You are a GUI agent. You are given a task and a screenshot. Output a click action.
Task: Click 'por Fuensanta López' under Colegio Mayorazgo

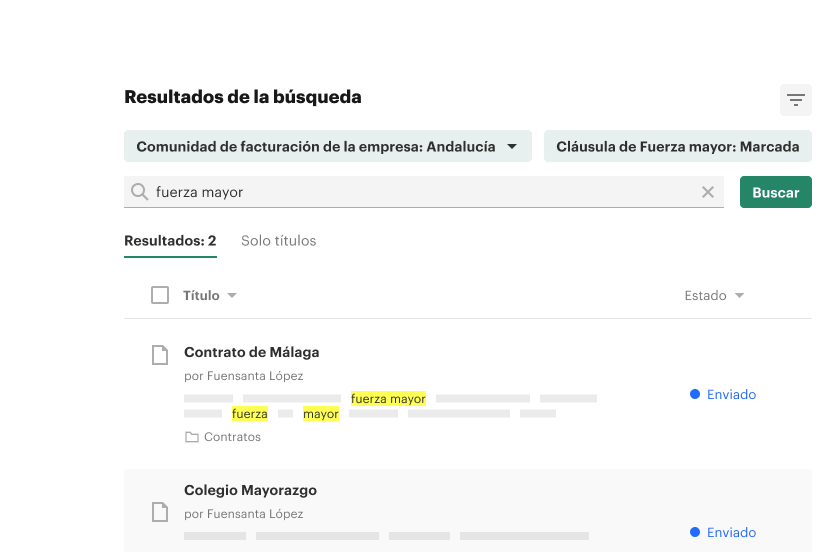pos(244,513)
